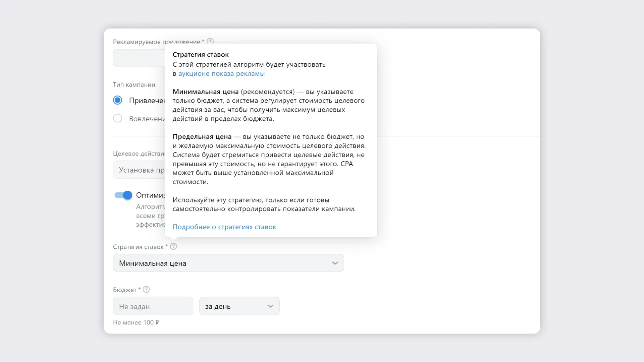Open Подробнее о стратегиях ставок link
The image size is (644, 362).
[x=224, y=227]
